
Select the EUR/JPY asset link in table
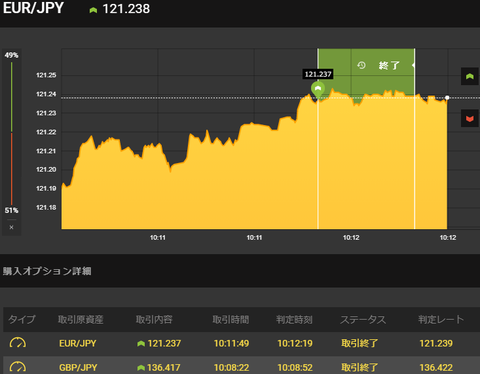78,343
